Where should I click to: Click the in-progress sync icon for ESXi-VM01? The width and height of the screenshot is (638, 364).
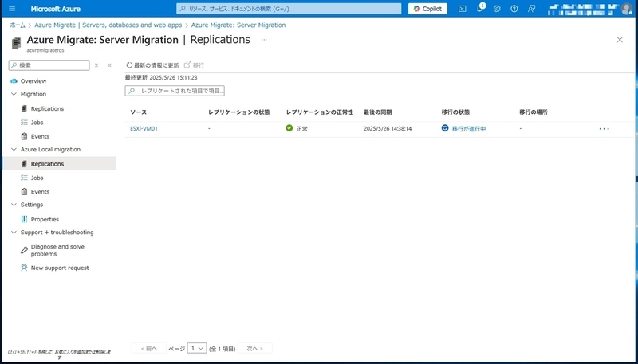pos(445,128)
